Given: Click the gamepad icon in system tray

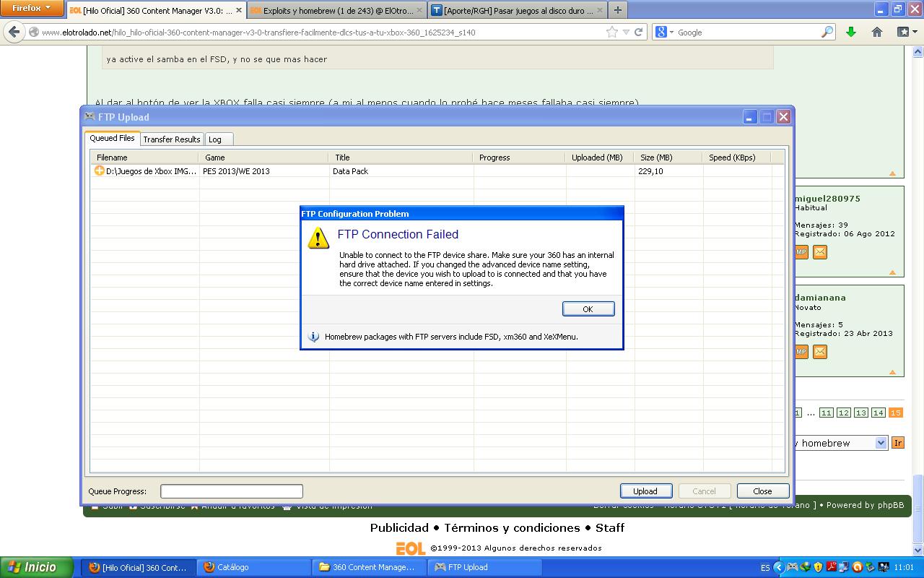Looking at the screenshot, I should (x=792, y=567).
